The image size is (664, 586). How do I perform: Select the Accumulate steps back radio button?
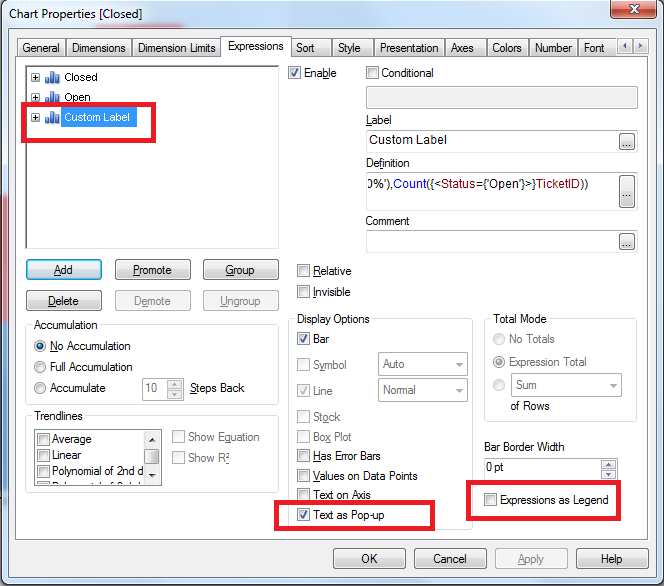coord(40,388)
